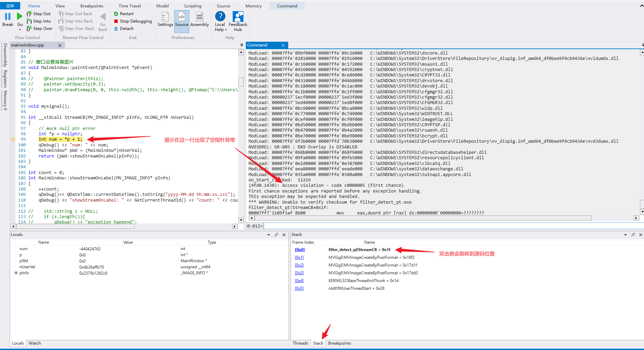
Task: Click the source code vertical scrollbar thumb
Action: click(241, 82)
